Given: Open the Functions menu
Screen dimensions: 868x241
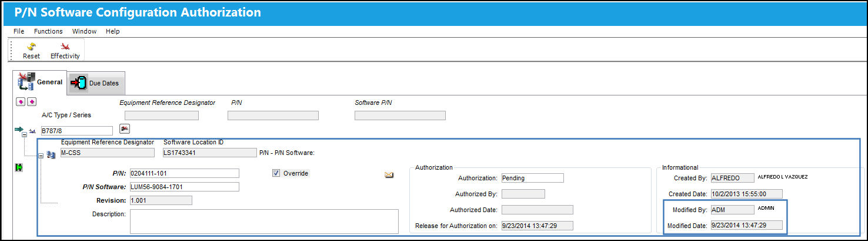Looking at the screenshot, I should [48, 31].
